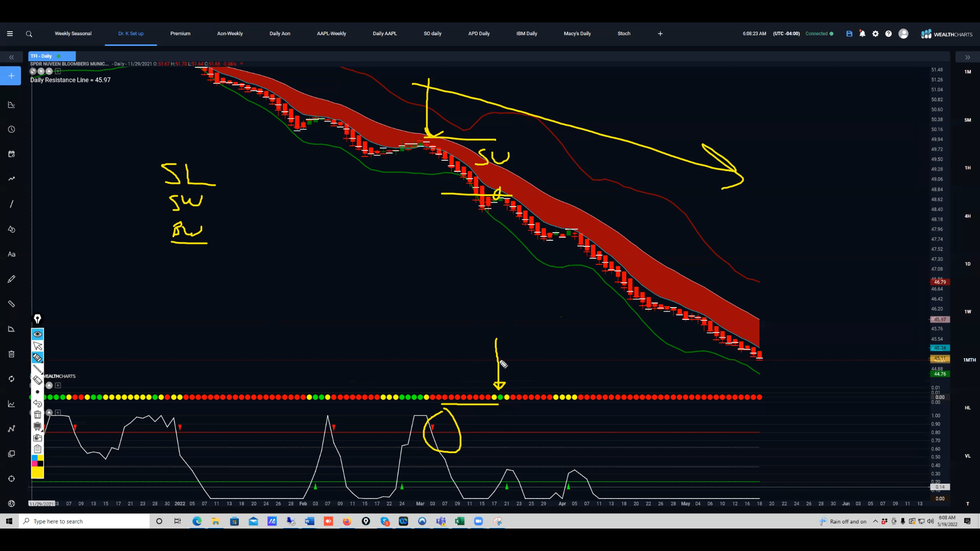Open Microsoft Edge from the taskbar

tap(197, 521)
